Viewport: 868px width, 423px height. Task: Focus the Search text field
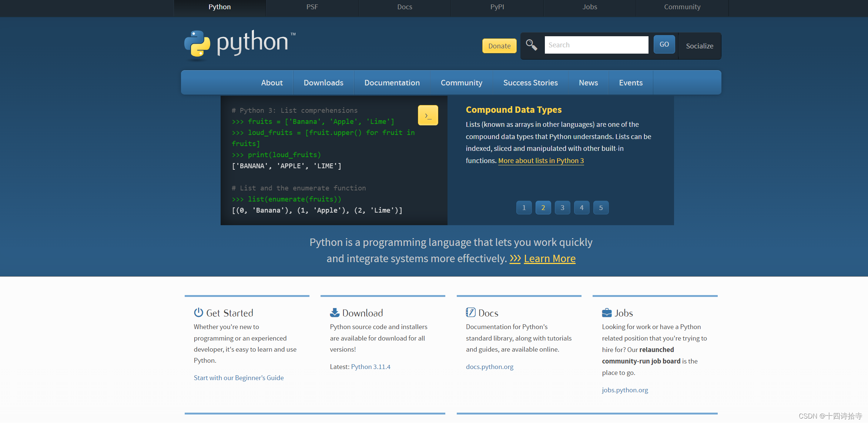point(596,45)
